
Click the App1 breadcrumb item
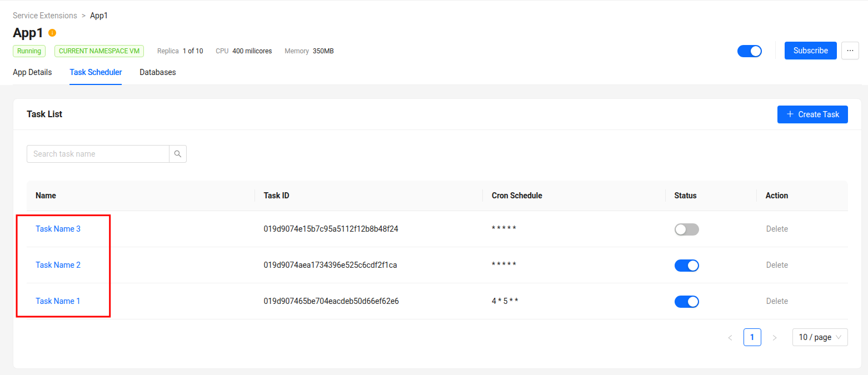99,16
